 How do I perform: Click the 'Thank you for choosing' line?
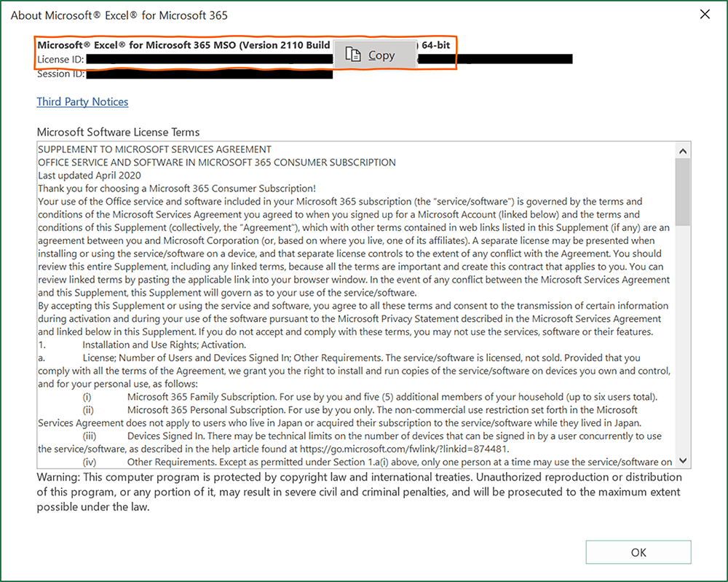tap(177, 188)
